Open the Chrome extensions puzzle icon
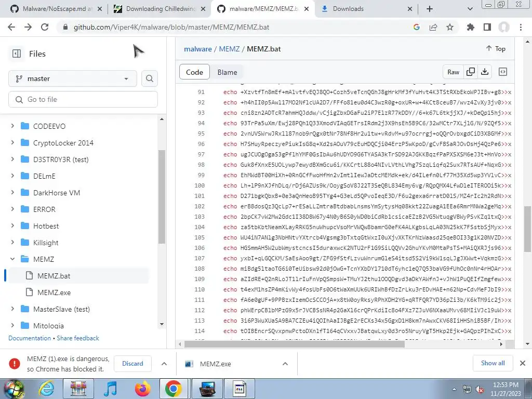 471,27
